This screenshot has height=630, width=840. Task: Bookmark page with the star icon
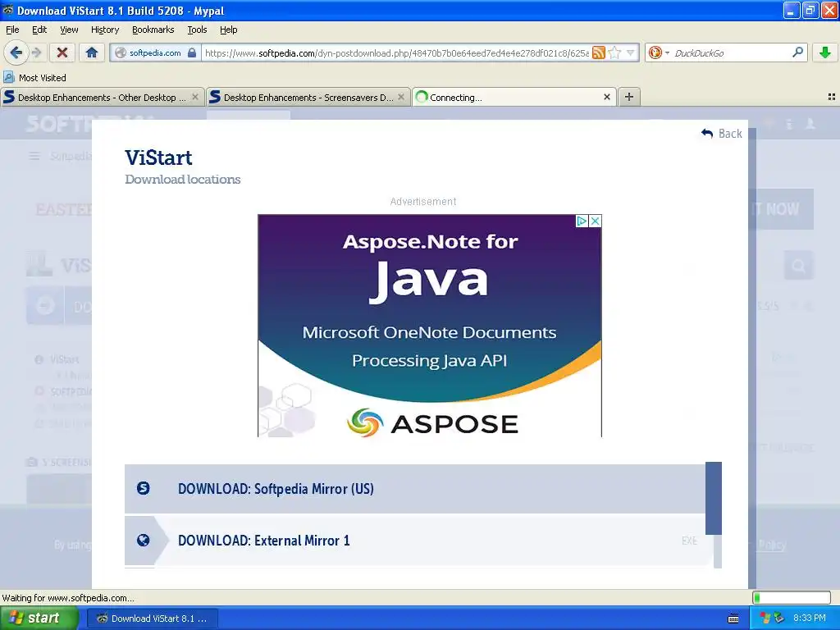(615, 52)
